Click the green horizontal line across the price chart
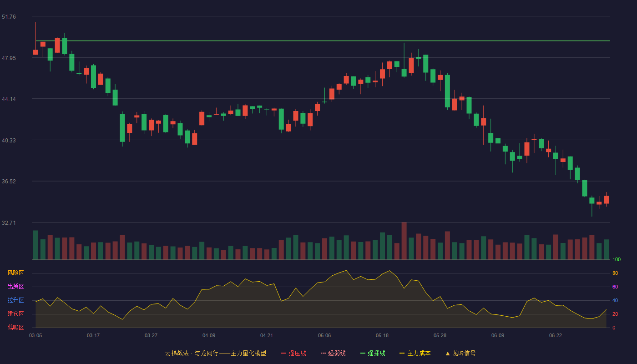Screen dimensions: 637x364 pyautogui.click(x=323, y=41)
